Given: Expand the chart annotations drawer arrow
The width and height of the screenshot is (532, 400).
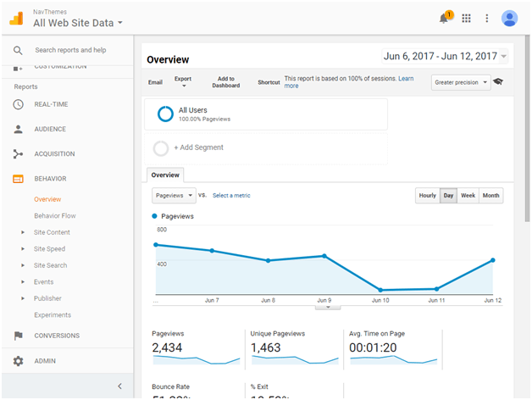Looking at the screenshot, I should coord(328,308).
